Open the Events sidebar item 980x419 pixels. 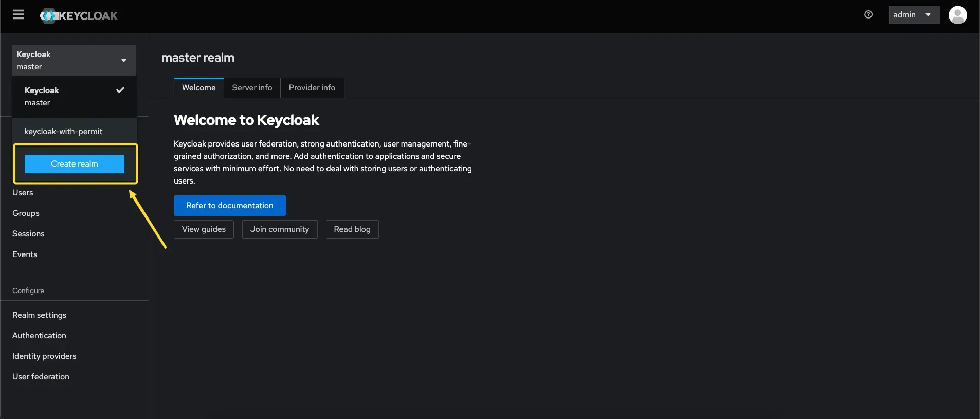click(x=25, y=254)
